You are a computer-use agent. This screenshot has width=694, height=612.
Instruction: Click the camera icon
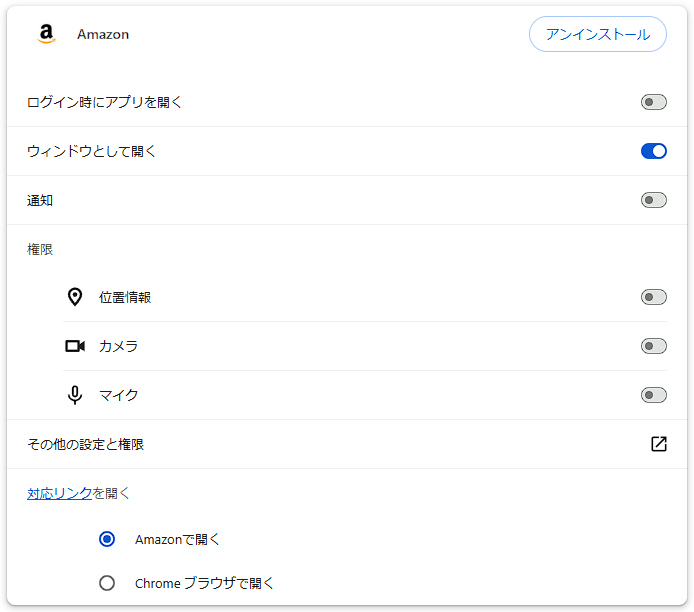coord(75,346)
